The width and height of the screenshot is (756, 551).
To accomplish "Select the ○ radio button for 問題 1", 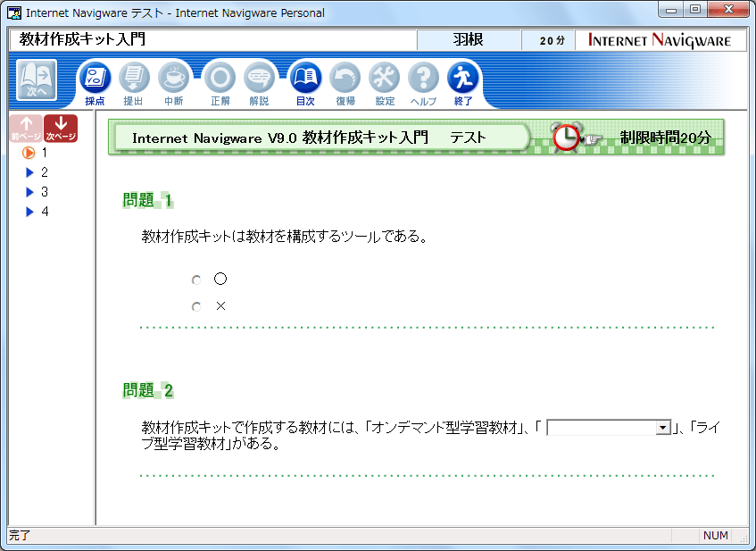I will pos(196,280).
